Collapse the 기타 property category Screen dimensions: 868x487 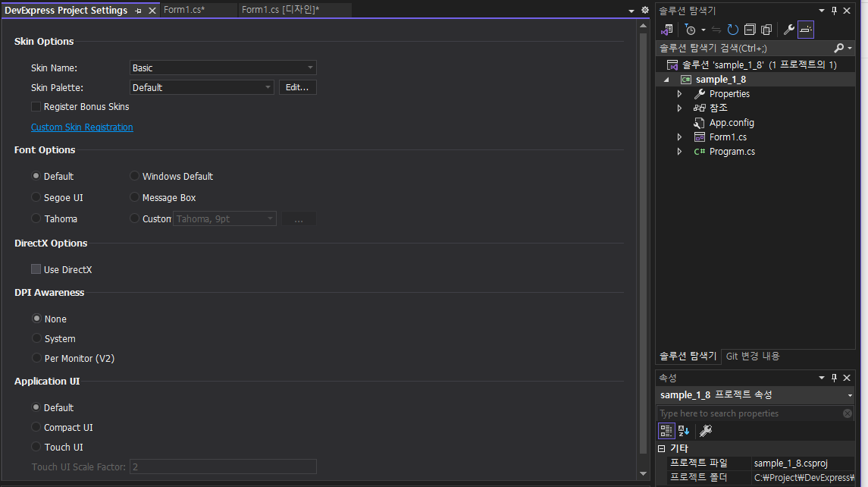pos(662,449)
